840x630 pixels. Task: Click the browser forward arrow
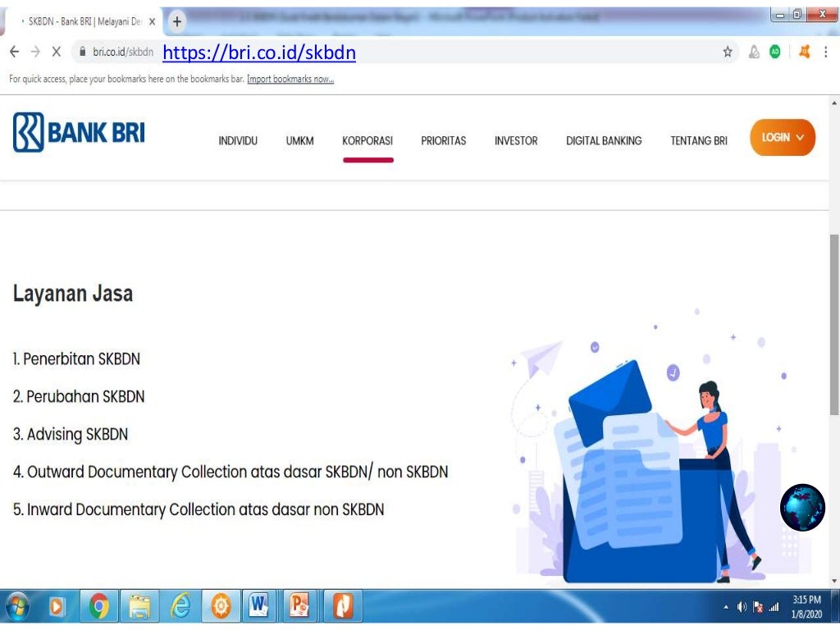click(x=35, y=52)
